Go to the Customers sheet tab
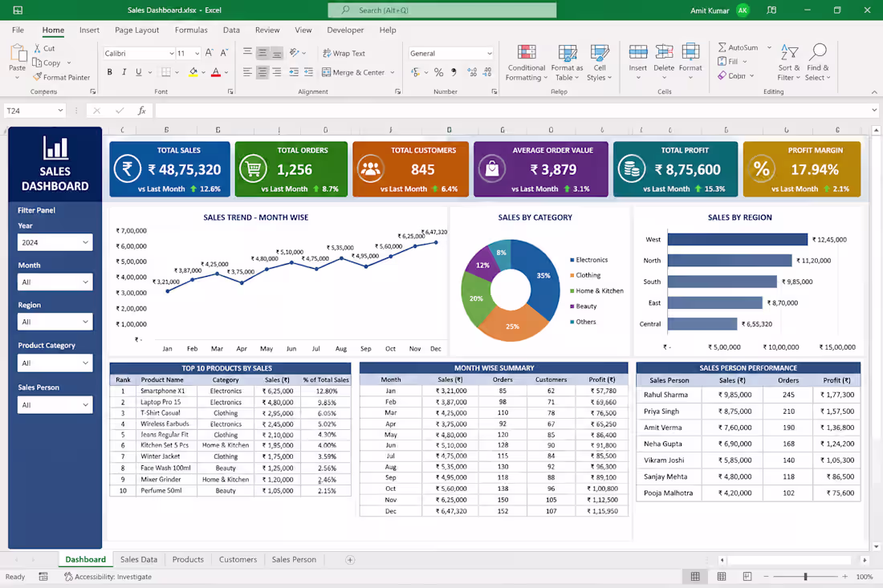This screenshot has height=588, width=883. (x=238, y=559)
